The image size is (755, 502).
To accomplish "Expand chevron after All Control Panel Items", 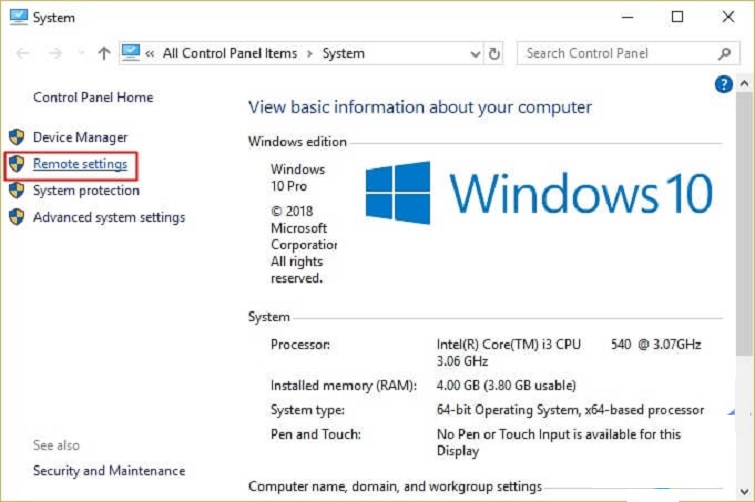I will click(x=310, y=53).
